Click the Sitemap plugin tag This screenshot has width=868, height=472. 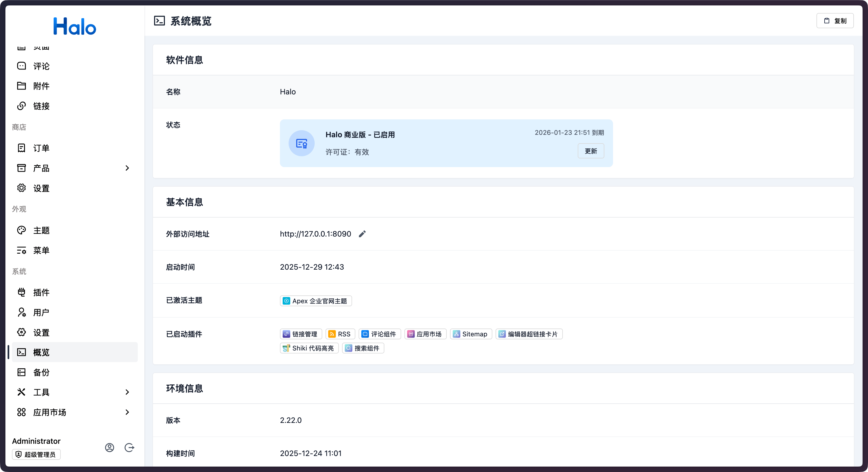pyautogui.click(x=471, y=334)
